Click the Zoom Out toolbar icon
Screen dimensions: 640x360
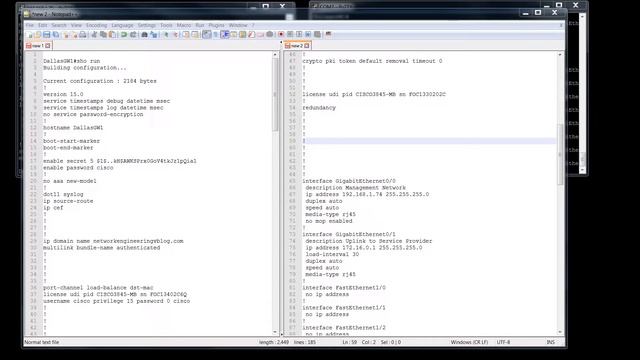click(x=175, y=35)
